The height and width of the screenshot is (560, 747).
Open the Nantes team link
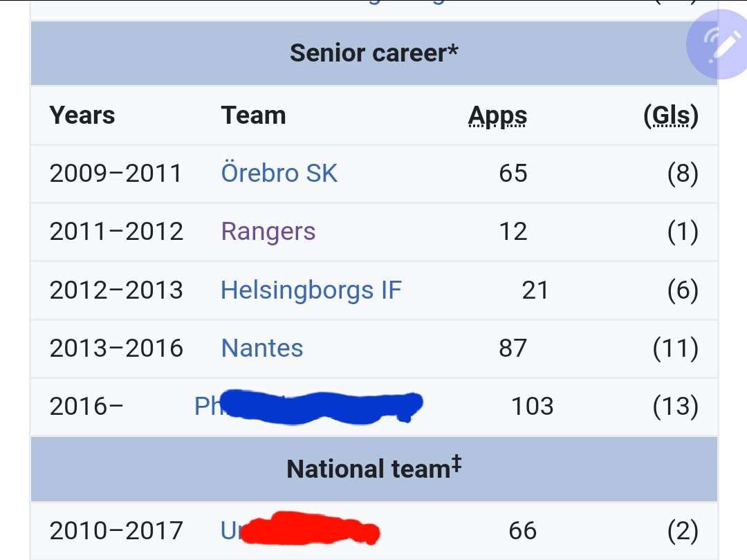pos(262,348)
